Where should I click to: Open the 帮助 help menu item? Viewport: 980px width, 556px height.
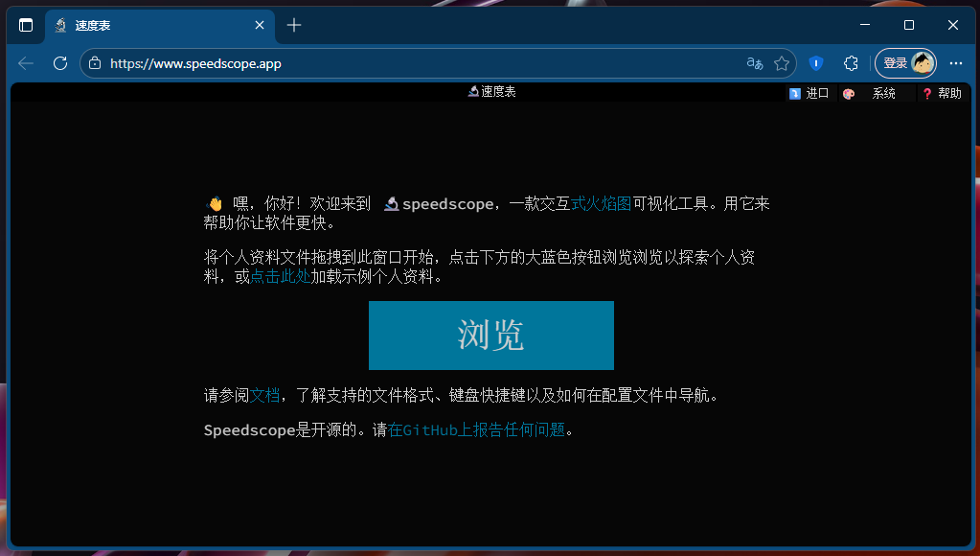(x=943, y=93)
